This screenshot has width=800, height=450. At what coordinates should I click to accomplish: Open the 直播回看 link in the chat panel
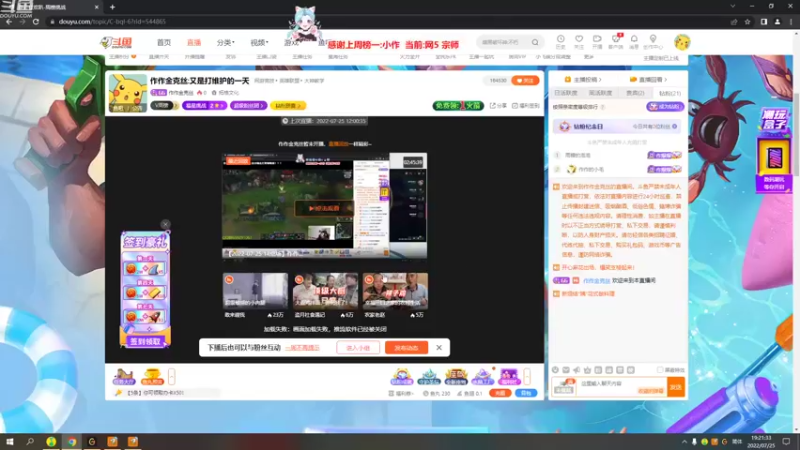(x=649, y=80)
